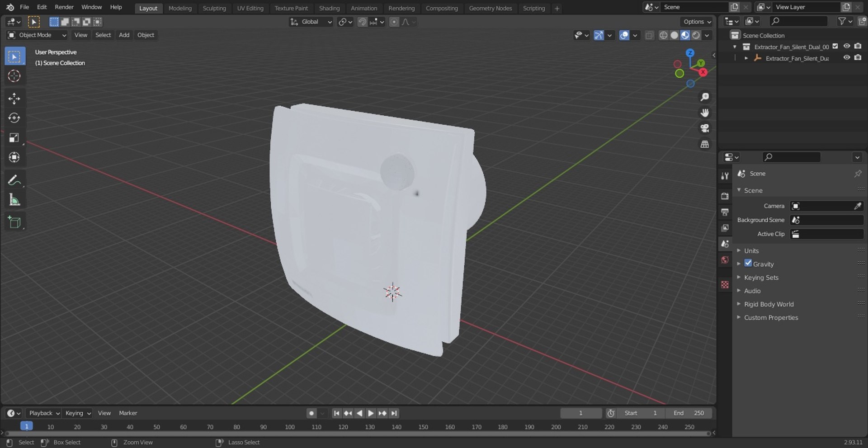Viewport: 868px width, 448px height.
Task: Activate the Move tool
Action: pyautogui.click(x=14, y=99)
